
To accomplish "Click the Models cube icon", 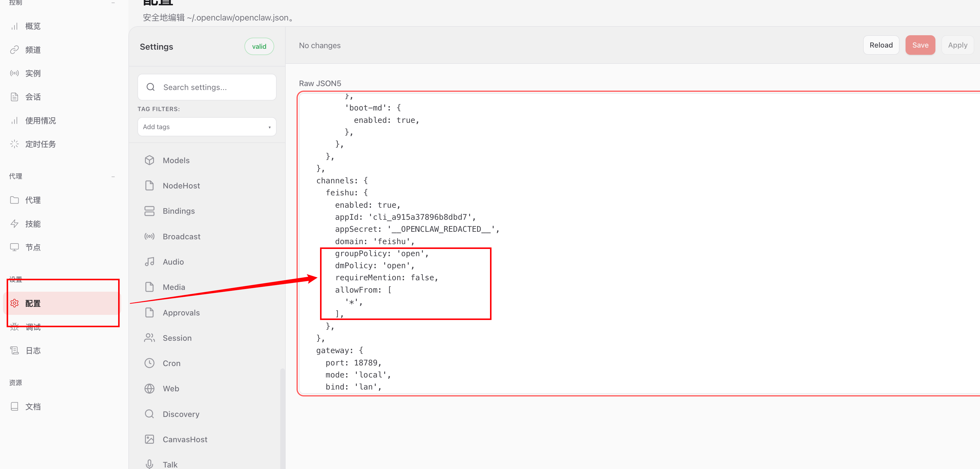I will 149,160.
